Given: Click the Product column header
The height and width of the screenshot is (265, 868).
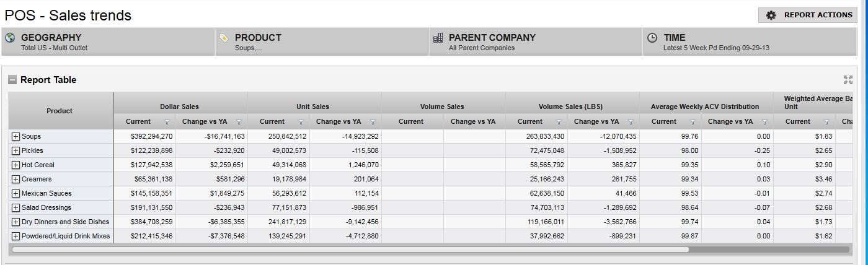Looking at the screenshot, I should [60, 111].
